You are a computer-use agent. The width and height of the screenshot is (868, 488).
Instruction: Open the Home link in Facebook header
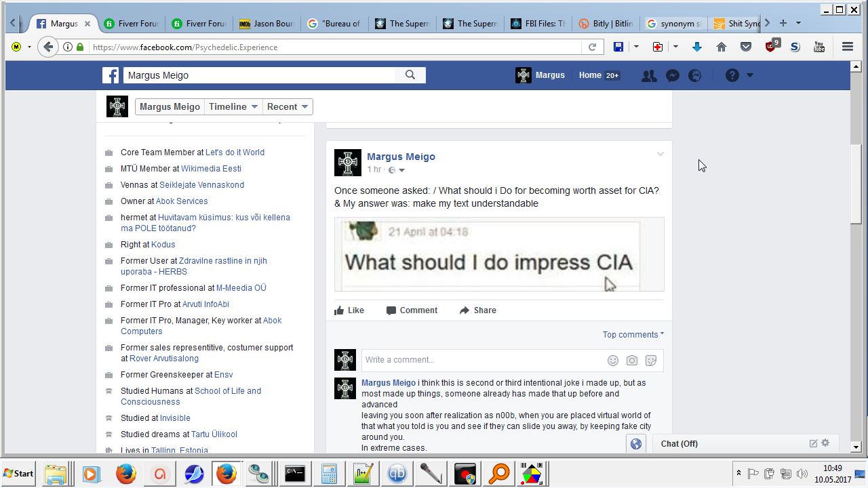(x=590, y=75)
